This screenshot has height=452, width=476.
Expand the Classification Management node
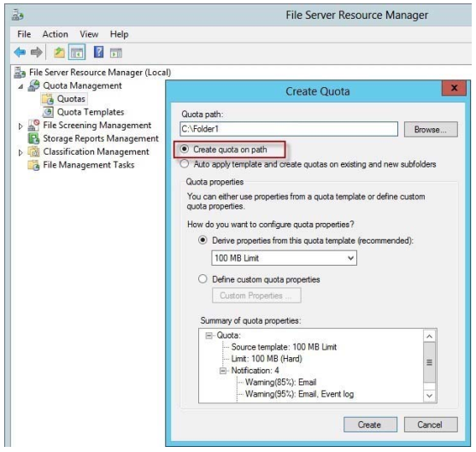click(21, 152)
